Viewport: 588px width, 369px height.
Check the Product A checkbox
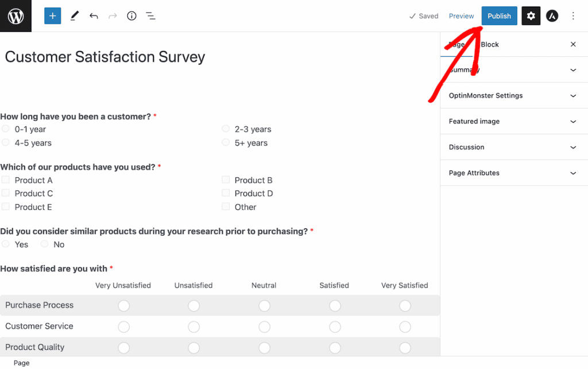coord(7,180)
